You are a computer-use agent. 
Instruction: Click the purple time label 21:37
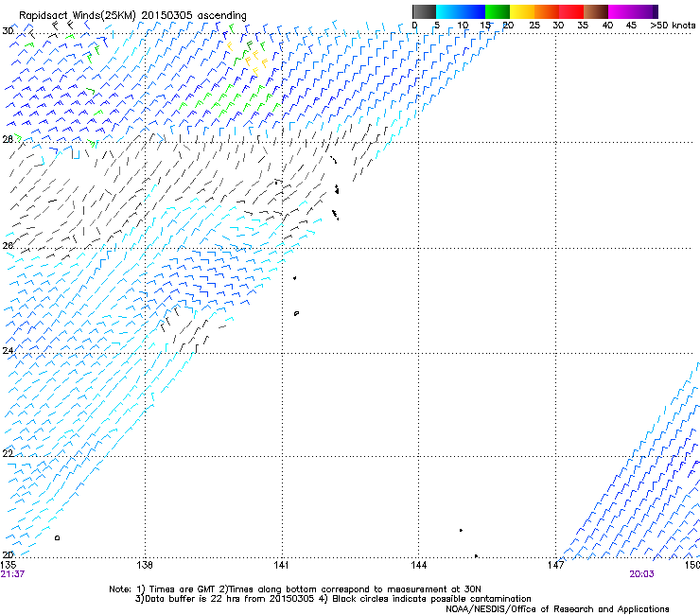point(12,574)
